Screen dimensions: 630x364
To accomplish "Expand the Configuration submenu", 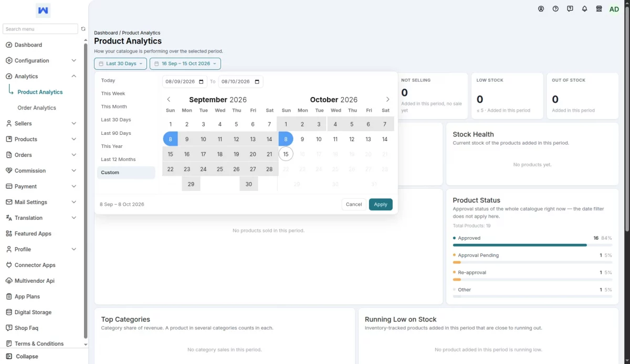I will click(x=73, y=61).
